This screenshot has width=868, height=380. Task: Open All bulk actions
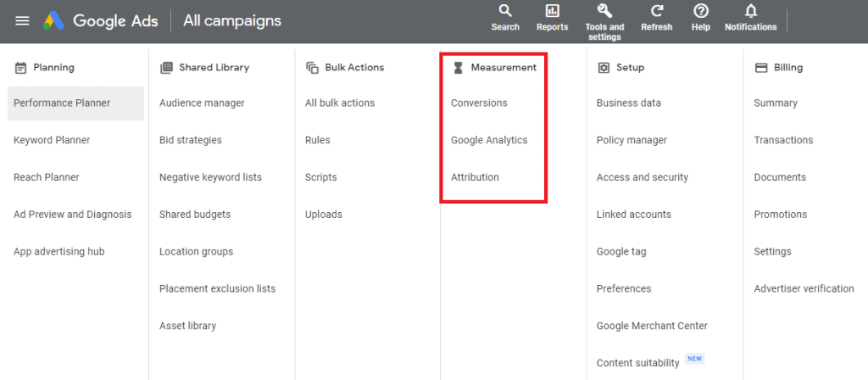340,103
